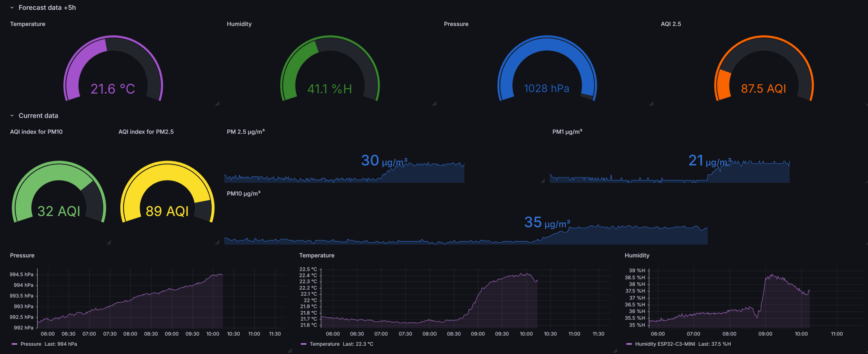
Task: Click the "Last: 22.3 °C" legend value
Action: [358, 344]
